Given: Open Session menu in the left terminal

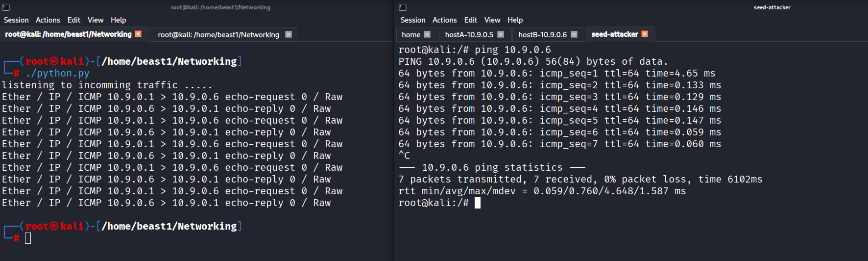Looking at the screenshot, I should (16, 20).
